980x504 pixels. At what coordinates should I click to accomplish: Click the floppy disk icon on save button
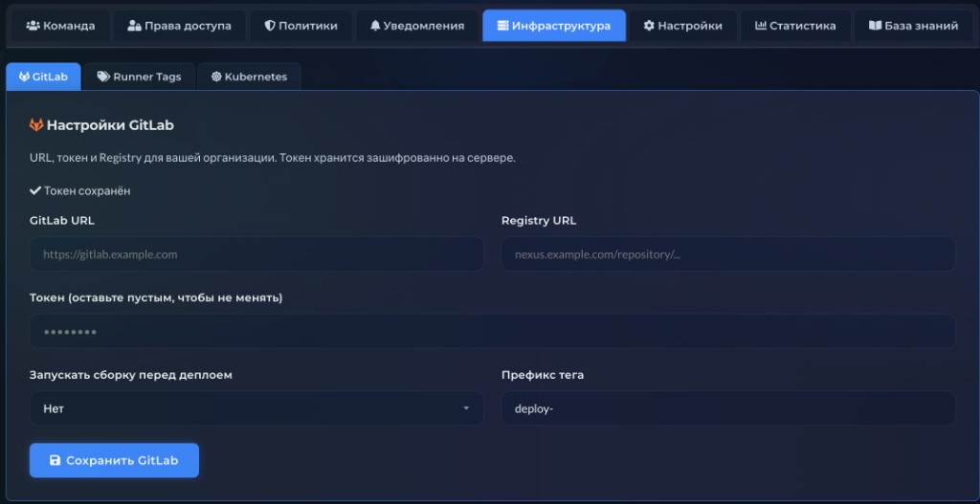(55, 460)
